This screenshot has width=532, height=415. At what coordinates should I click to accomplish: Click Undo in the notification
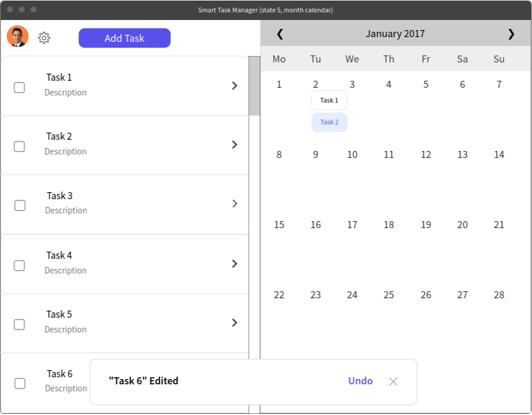(360, 381)
